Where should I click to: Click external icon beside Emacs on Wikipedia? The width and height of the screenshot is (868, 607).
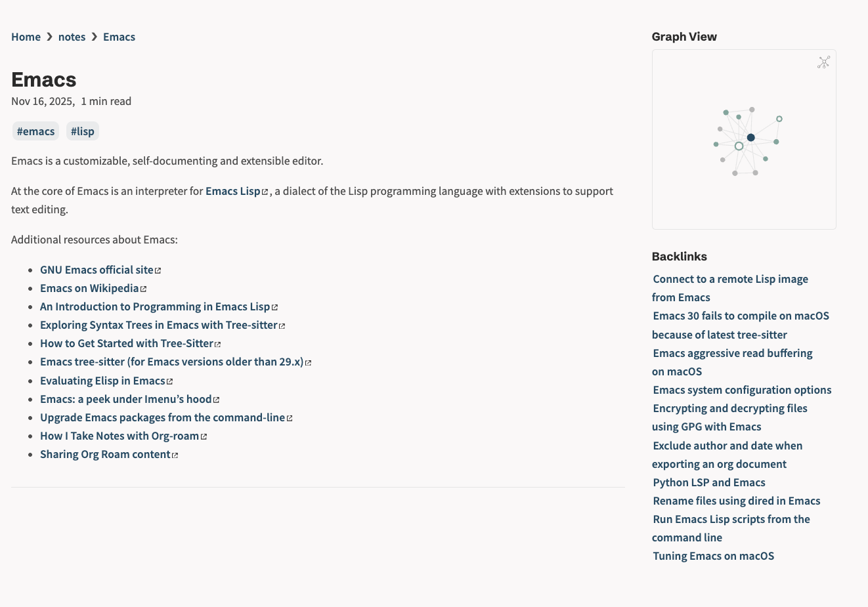coord(143,289)
